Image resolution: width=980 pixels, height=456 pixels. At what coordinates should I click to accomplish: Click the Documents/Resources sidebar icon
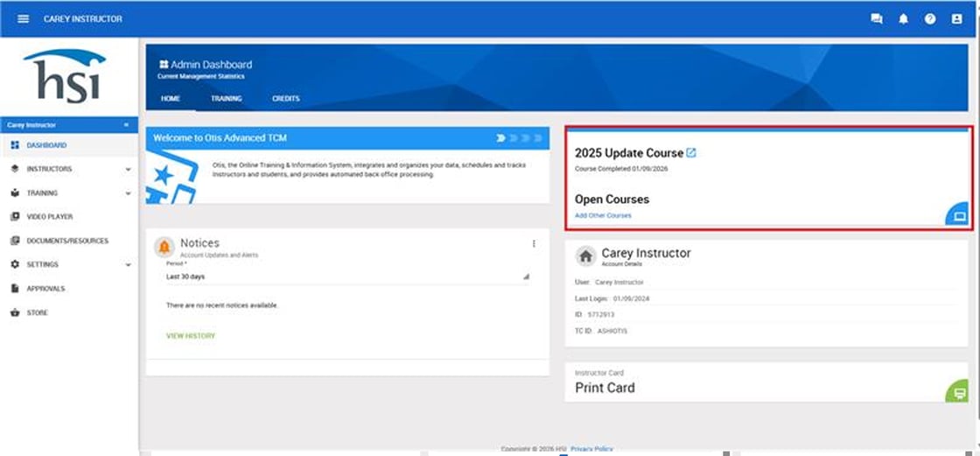15,241
